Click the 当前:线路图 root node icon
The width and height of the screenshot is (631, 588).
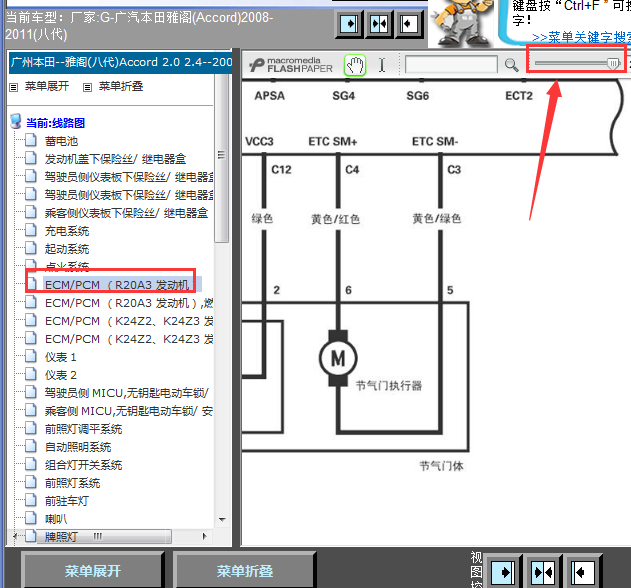coord(16,122)
